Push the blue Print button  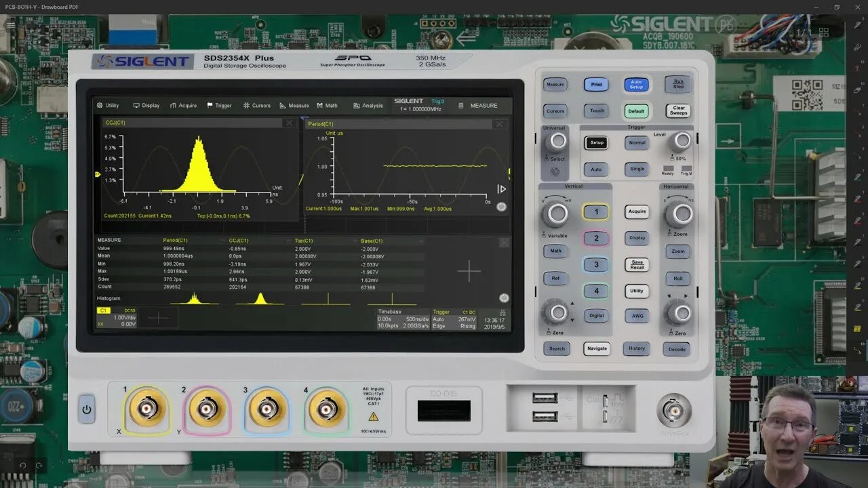[596, 85]
